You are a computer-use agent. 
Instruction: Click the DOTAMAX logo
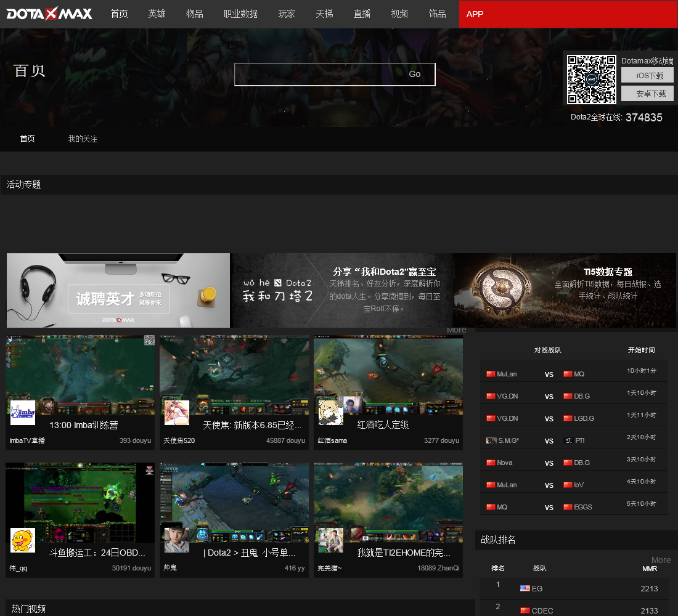tap(49, 14)
